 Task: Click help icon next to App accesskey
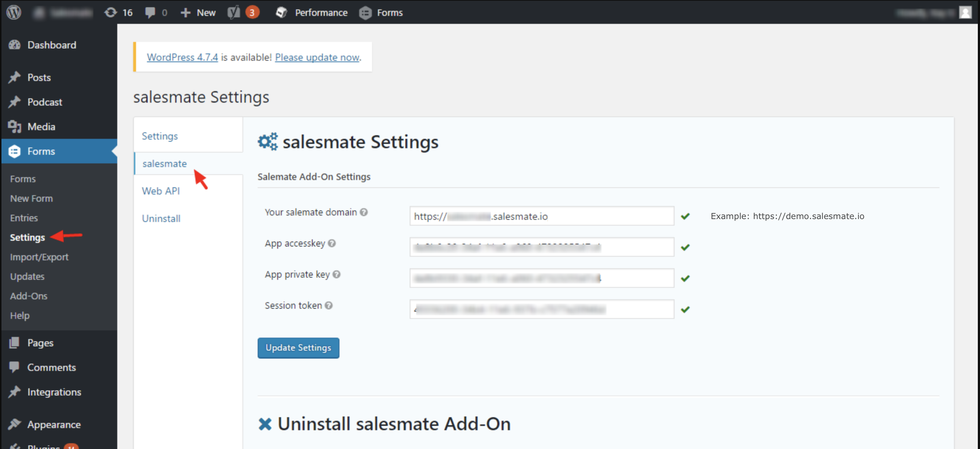pyautogui.click(x=332, y=243)
